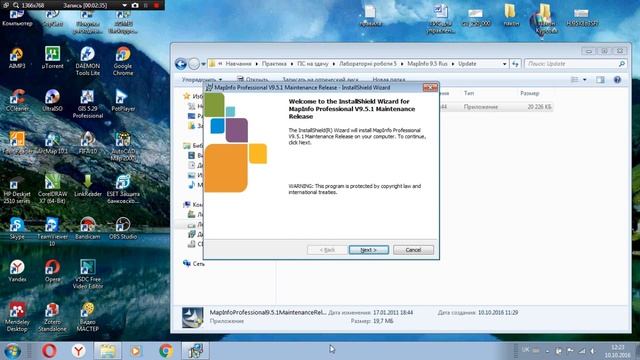Viewport: 640px width, 360px height.
Task: Open the Zotero Standalone shortcut
Action: [x=53, y=317]
